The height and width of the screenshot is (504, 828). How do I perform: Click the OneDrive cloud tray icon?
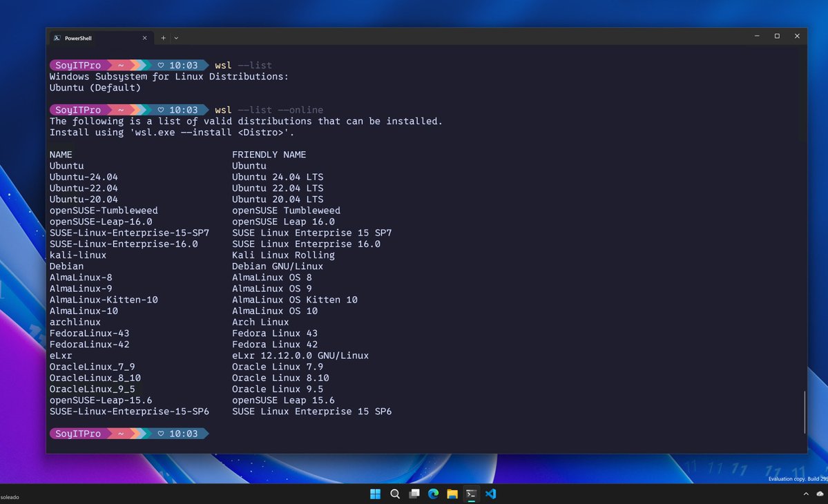coord(820,494)
